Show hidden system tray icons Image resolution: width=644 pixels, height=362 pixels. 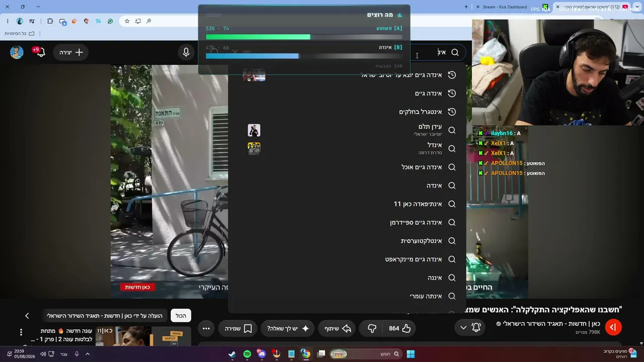tap(87, 354)
